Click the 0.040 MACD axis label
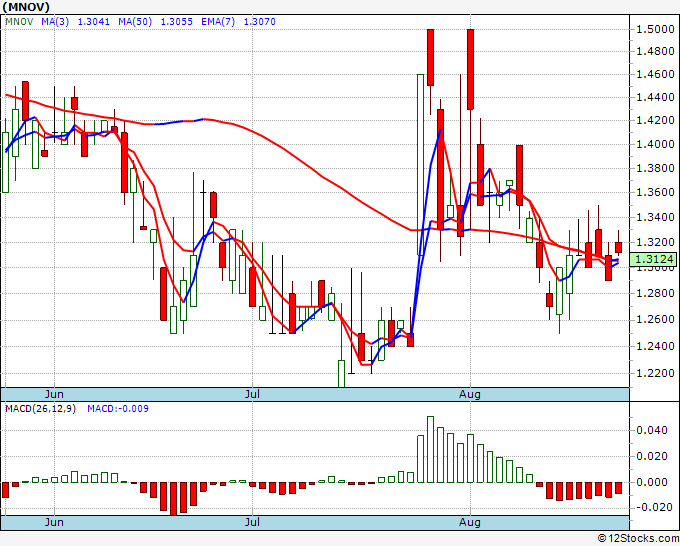The width and height of the screenshot is (680, 546). point(652,431)
